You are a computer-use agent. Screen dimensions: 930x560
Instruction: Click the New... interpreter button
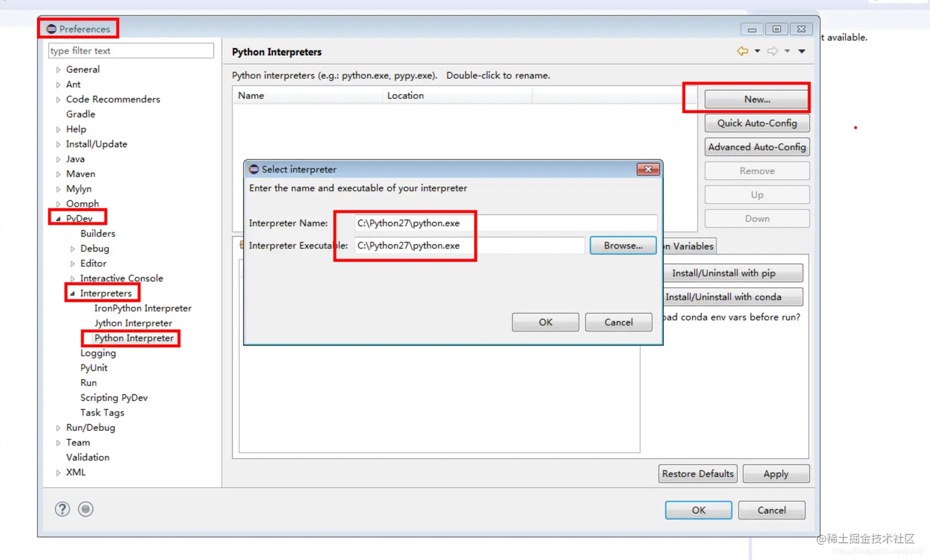[757, 99]
